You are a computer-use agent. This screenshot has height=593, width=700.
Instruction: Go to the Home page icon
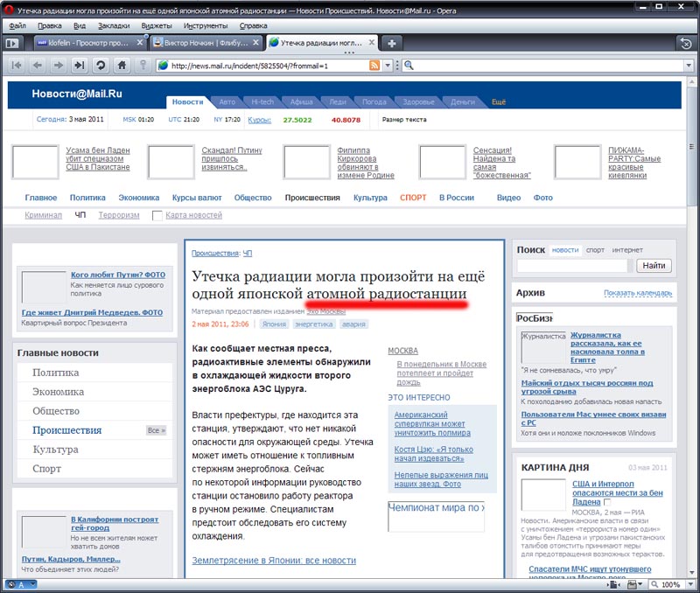coord(122,66)
